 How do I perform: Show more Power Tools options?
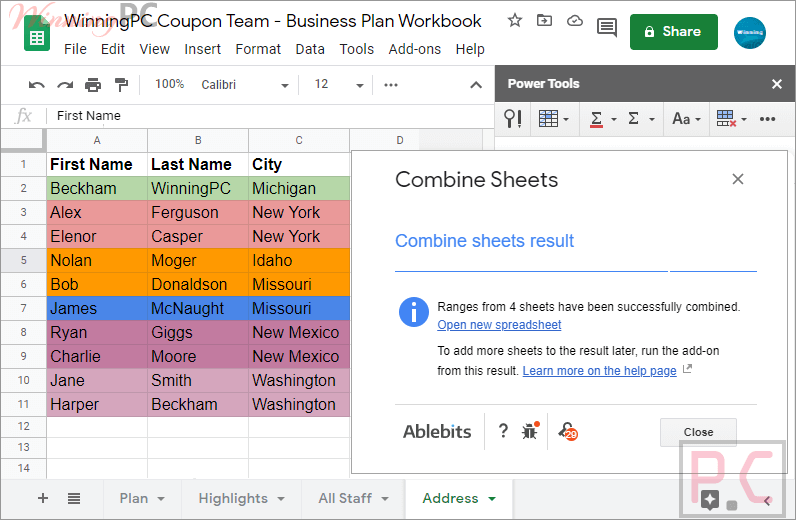[x=767, y=119]
